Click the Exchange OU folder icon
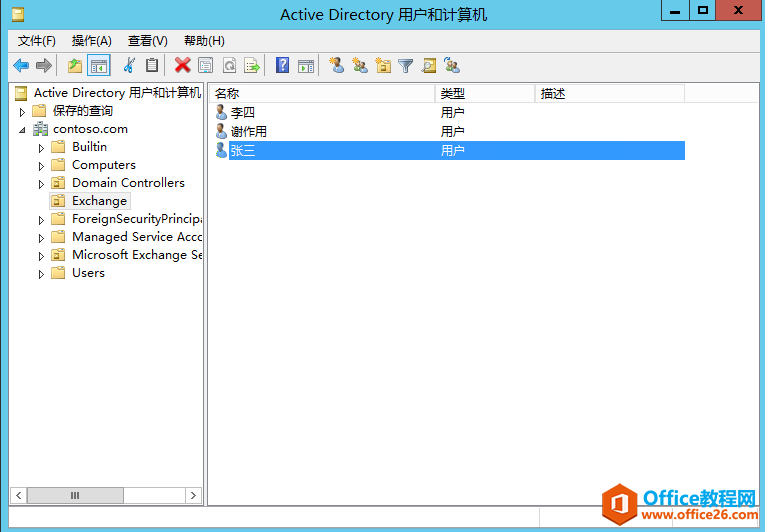The width and height of the screenshot is (765, 532). [x=58, y=201]
